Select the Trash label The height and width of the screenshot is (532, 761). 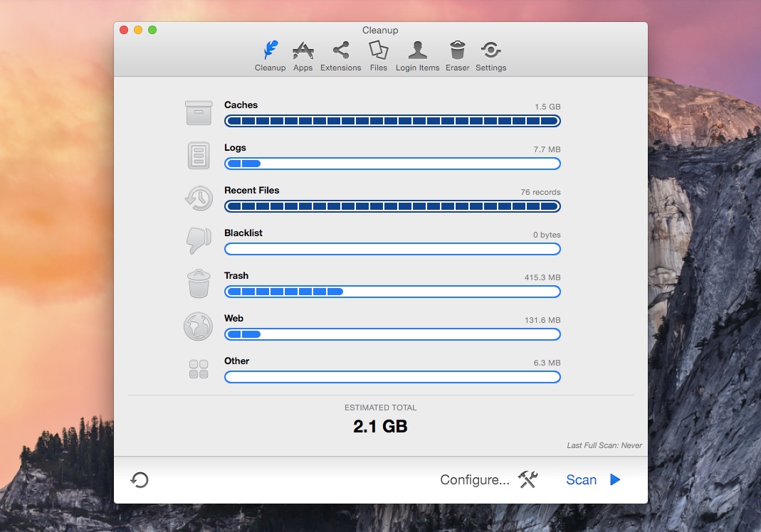[236, 275]
